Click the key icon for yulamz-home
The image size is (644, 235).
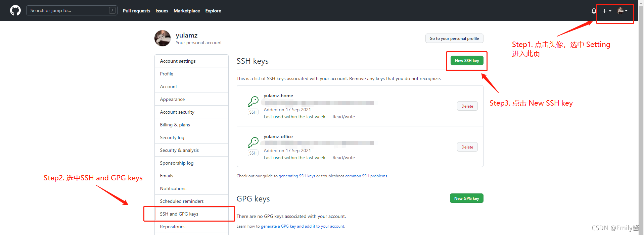pos(253,101)
